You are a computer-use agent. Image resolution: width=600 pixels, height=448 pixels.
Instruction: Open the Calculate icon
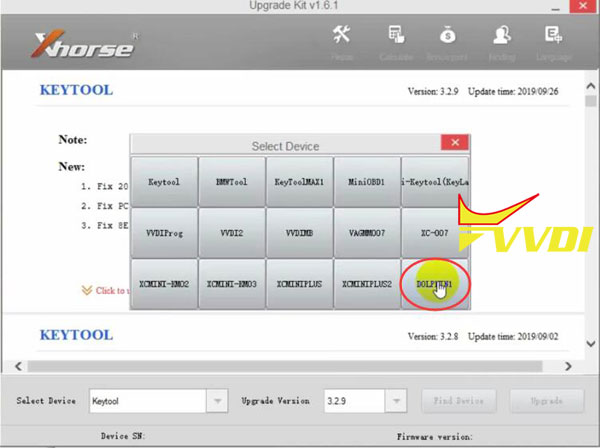tap(396, 35)
